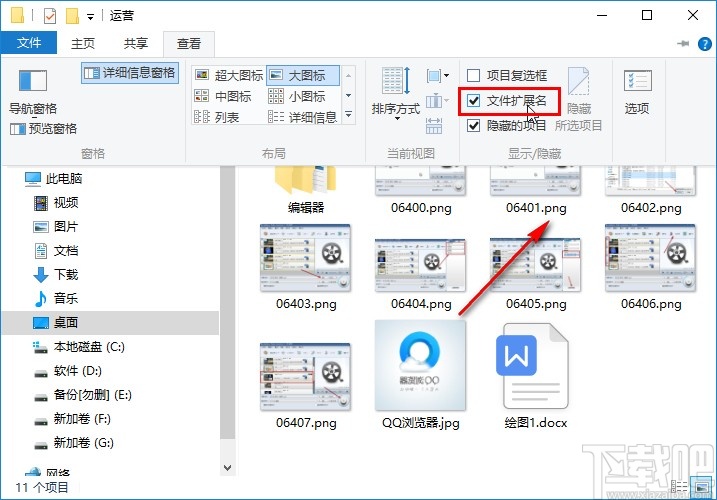
Task: Click quick access new folder icon
Action: coord(72,16)
